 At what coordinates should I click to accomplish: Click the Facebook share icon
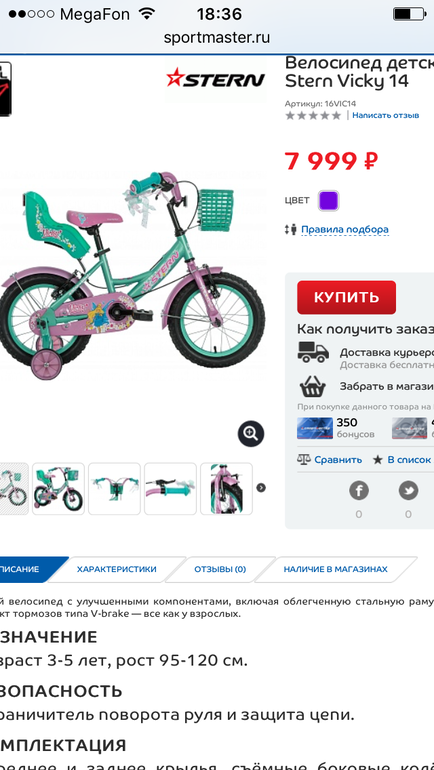359,491
